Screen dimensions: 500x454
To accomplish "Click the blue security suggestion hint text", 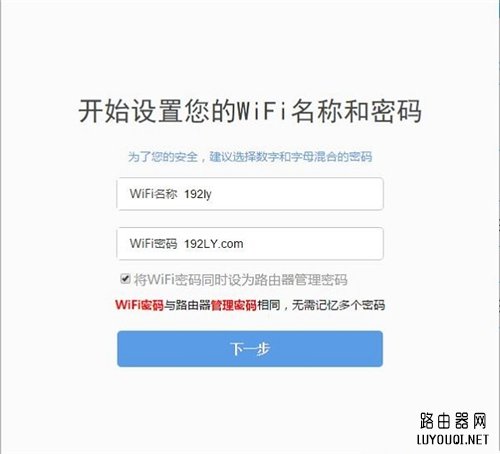I will 250,157.
